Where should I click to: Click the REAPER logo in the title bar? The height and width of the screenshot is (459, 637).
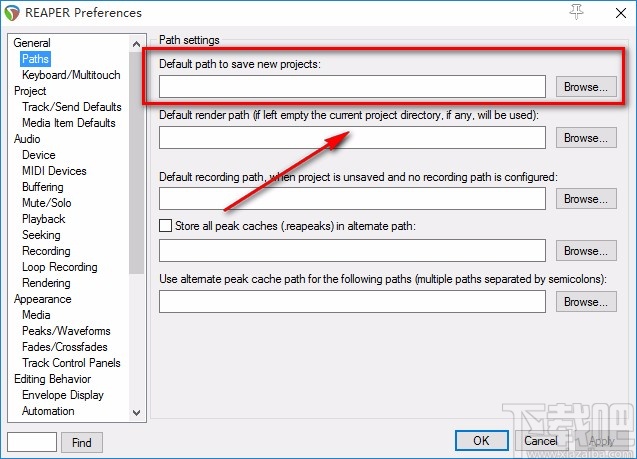pos(12,13)
